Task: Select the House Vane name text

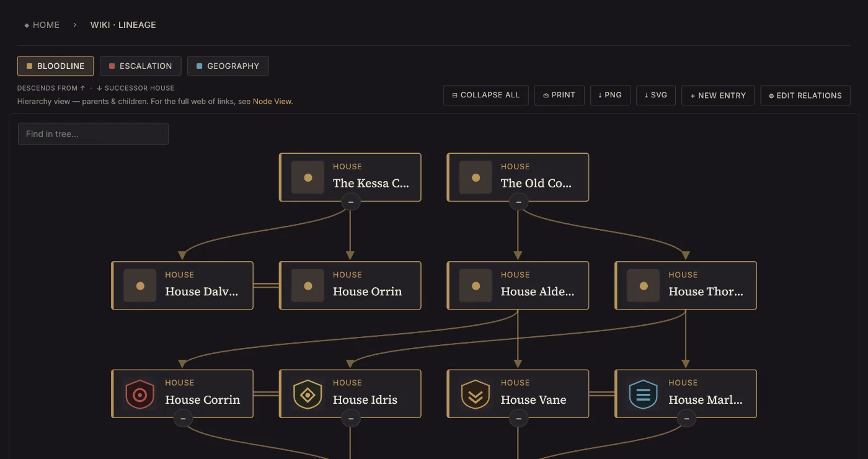Action: point(533,400)
